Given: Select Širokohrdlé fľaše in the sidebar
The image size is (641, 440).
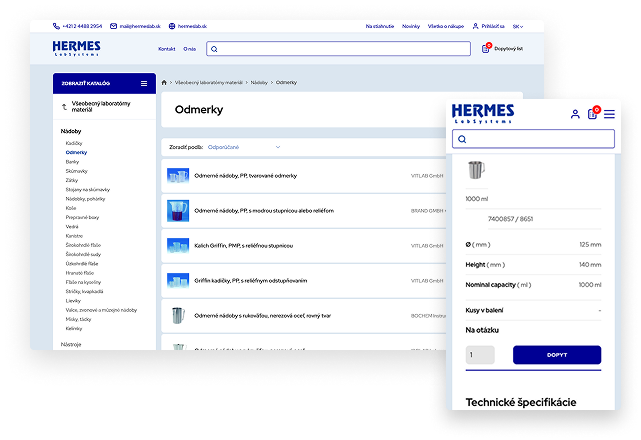Looking at the screenshot, I should point(83,245).
